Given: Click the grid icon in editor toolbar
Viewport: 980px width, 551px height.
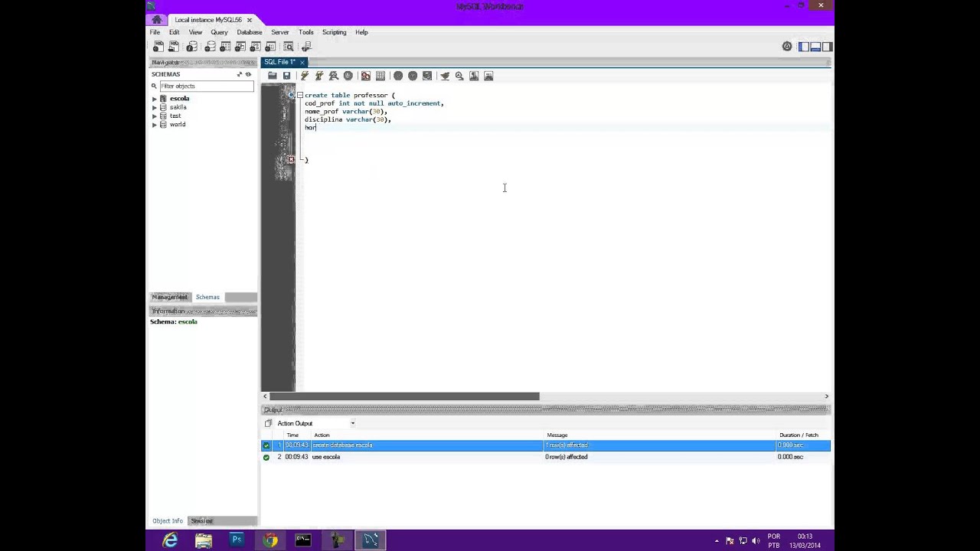Looking at the screenshot, I should pyautogui.click(x=381, y=76).
